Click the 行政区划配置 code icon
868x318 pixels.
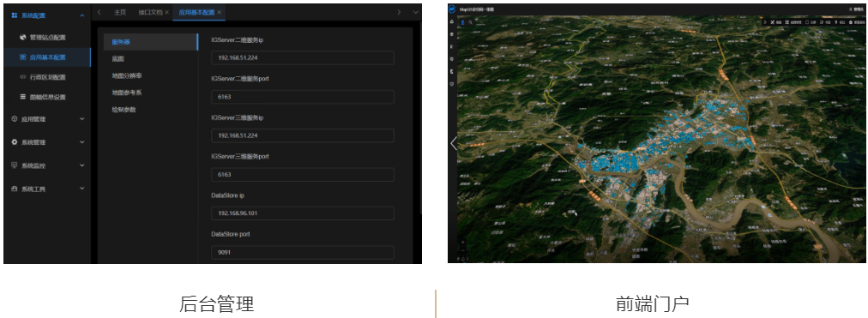(x=22, y=77)
